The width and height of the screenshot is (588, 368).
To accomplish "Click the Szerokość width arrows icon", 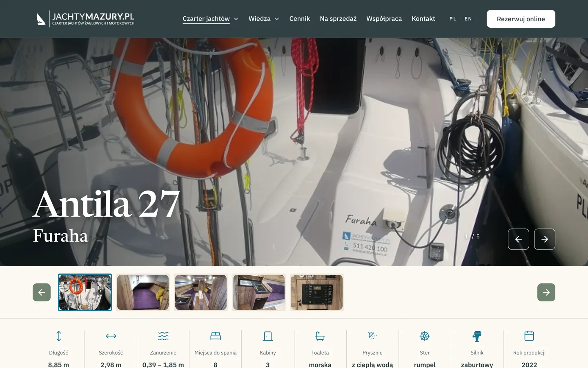I will [111, 336].
